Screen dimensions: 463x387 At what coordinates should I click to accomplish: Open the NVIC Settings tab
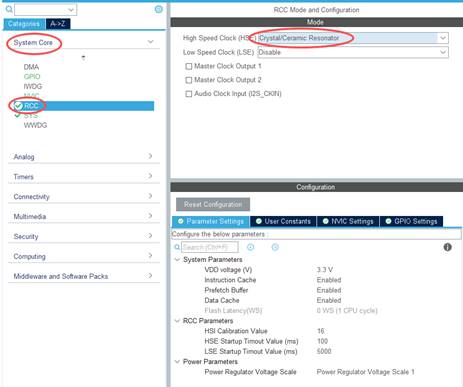[348, 221]
